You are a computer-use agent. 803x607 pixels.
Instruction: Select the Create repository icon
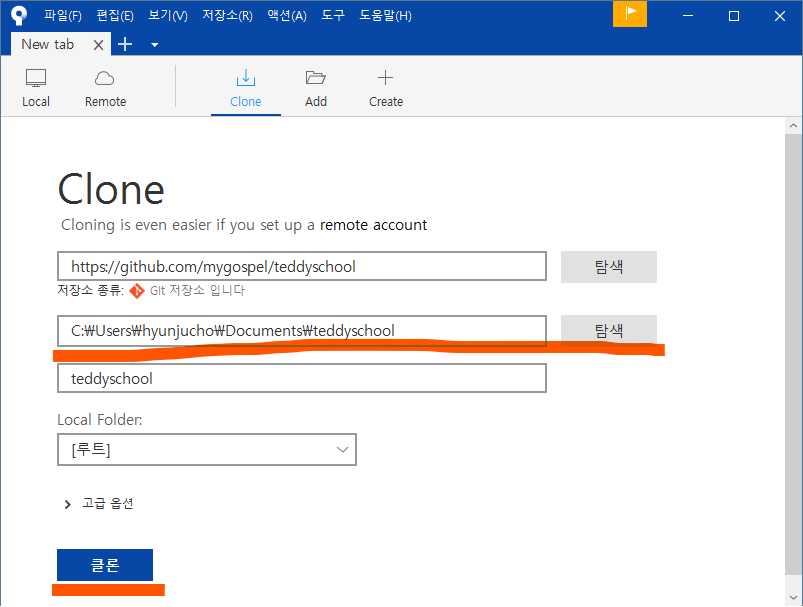(x=386, y=88)
